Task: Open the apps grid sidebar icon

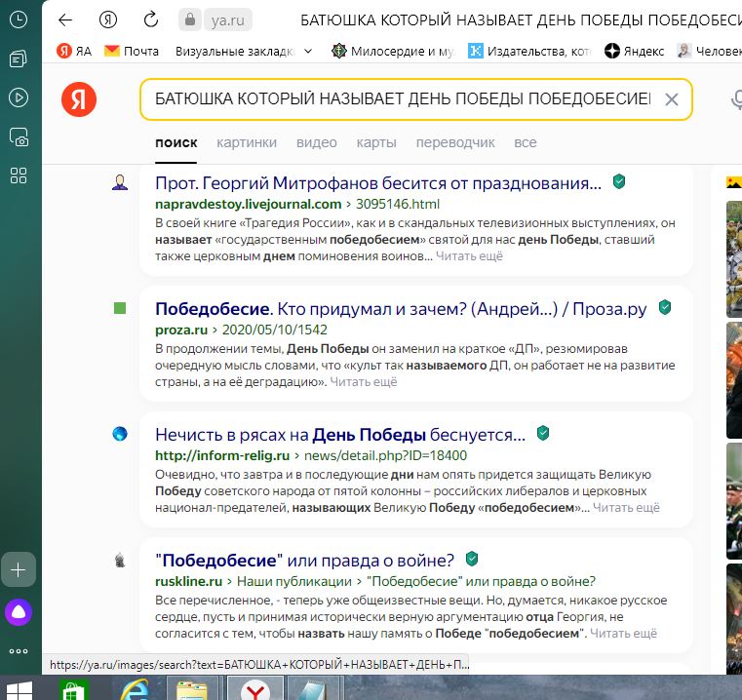Action: (19, 175)
